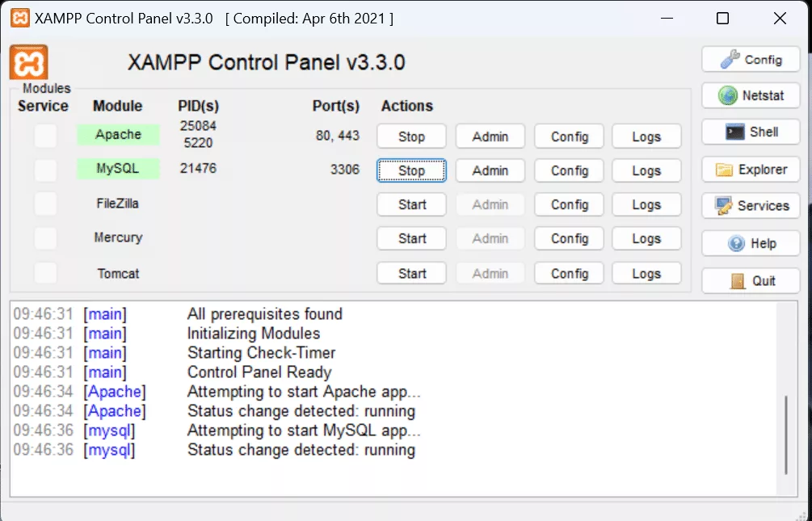812x521 pixels.
Task: View Tomcat Logs
Action: click(x=646, y=274)
